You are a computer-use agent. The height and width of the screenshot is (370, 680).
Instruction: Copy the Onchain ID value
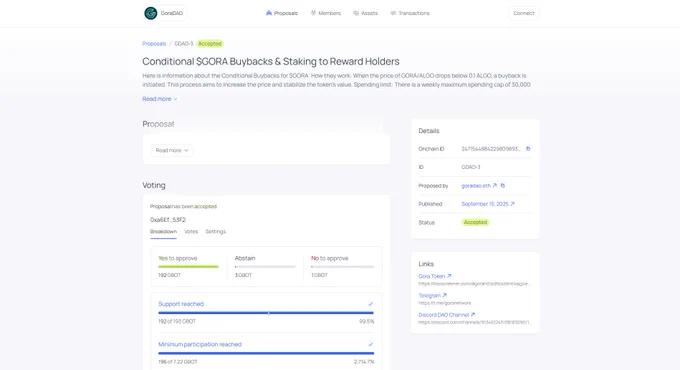[x=528, y=149]
